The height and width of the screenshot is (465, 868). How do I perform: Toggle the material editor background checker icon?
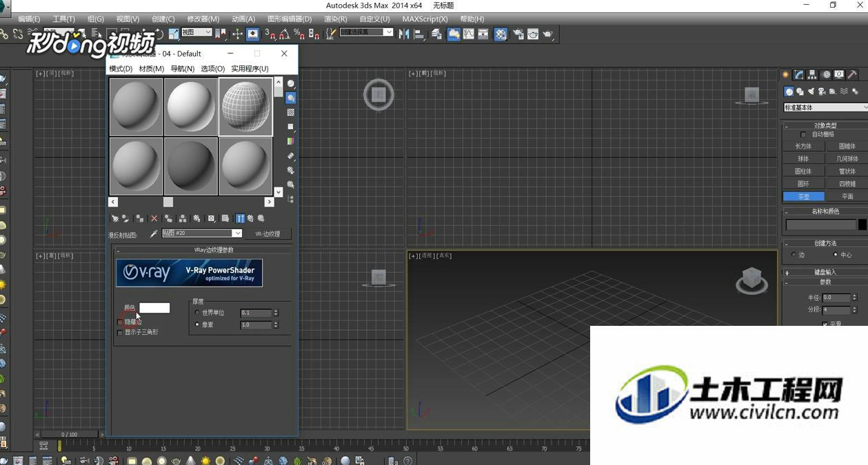291,112
